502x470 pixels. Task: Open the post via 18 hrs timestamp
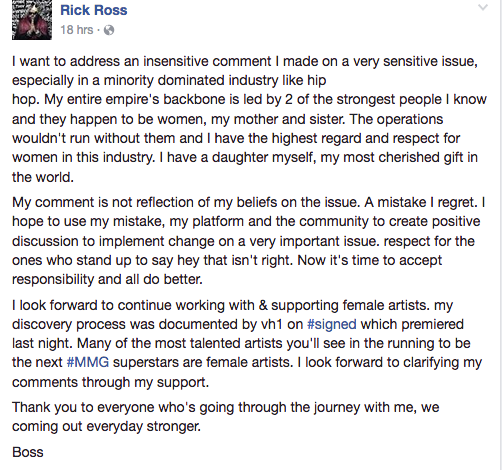click(x=77, y=30)
